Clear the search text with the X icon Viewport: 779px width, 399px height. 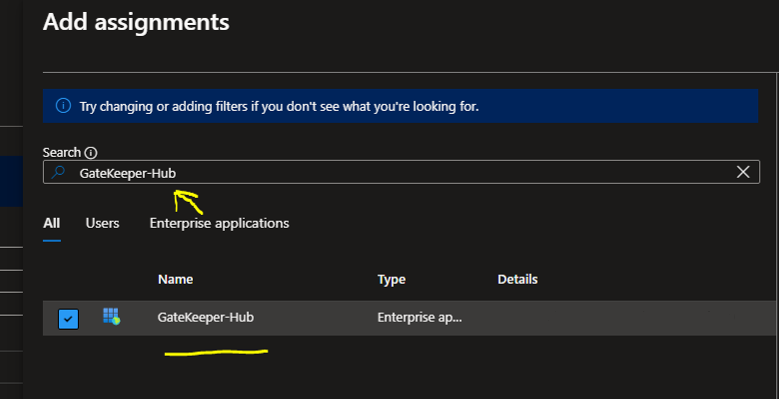click(x=743, y=172)
